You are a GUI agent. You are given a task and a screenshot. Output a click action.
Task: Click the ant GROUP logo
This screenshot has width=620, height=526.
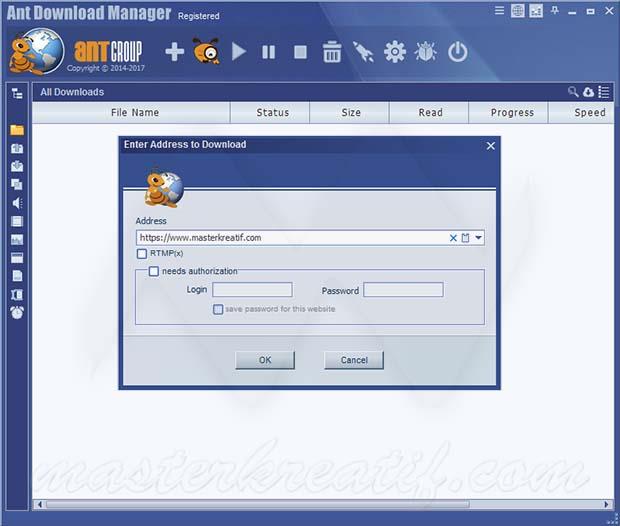108,51
